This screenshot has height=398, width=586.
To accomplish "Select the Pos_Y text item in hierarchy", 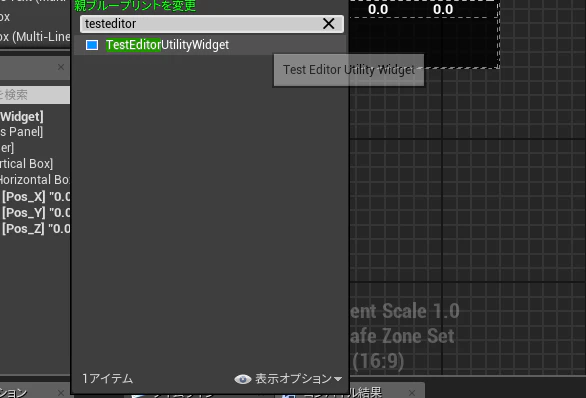I will pos(36,213).
